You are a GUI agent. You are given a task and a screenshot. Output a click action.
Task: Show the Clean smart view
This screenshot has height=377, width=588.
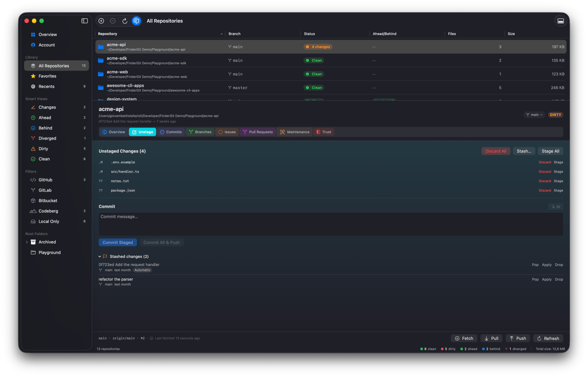pyautogui.click(x=56, y=159)
